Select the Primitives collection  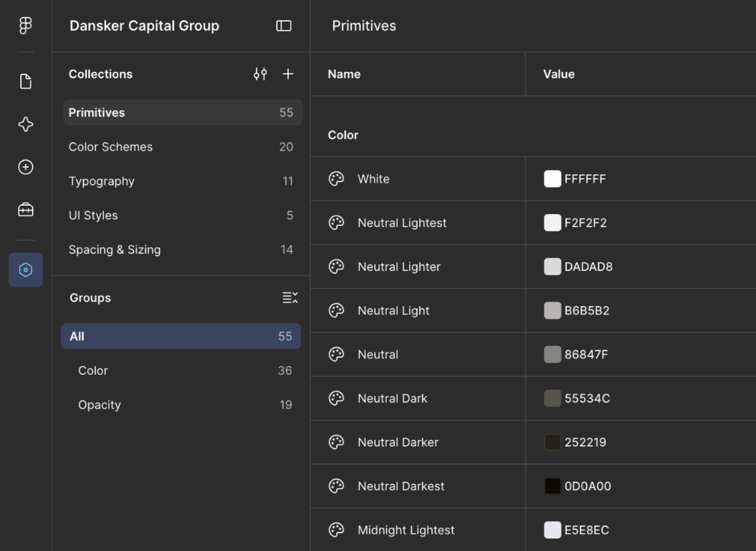tap(183, 113)
